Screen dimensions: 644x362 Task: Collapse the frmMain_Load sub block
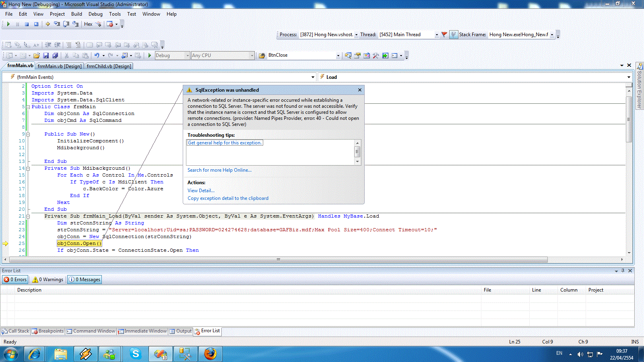(28, 216)
